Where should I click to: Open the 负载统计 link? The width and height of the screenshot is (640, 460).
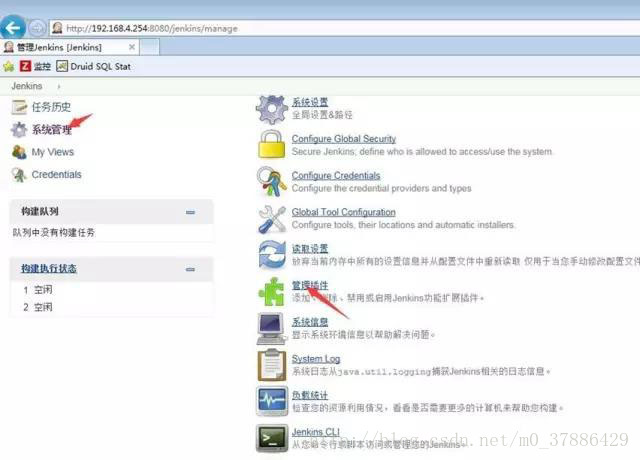(x=310, y=395)
